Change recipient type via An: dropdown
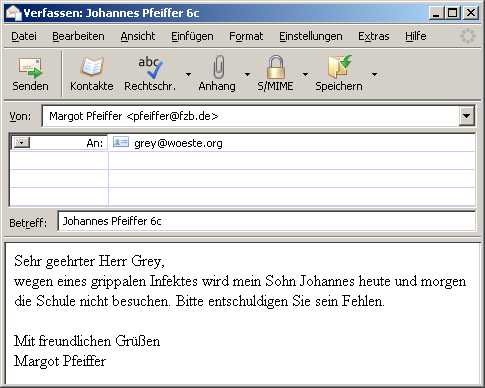The width and height of the screenshot is (485, 388). (21, 143)
